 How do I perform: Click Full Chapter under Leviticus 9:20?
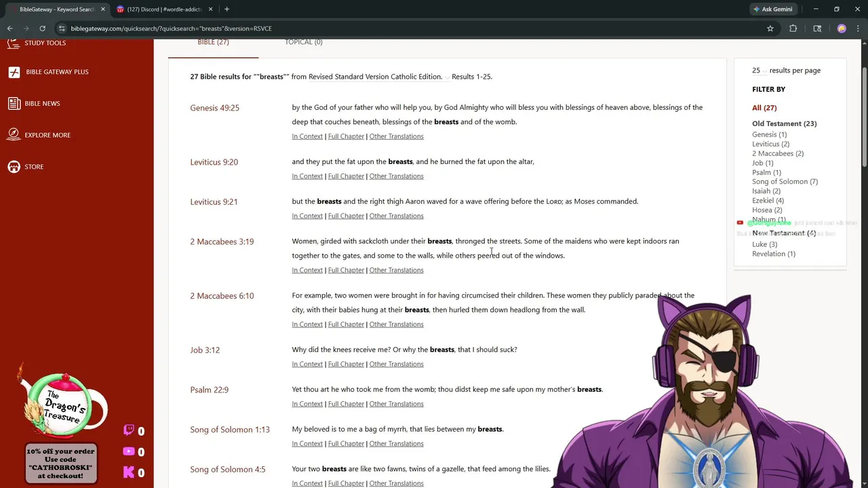pyautogui.click(x=346, y=176)
